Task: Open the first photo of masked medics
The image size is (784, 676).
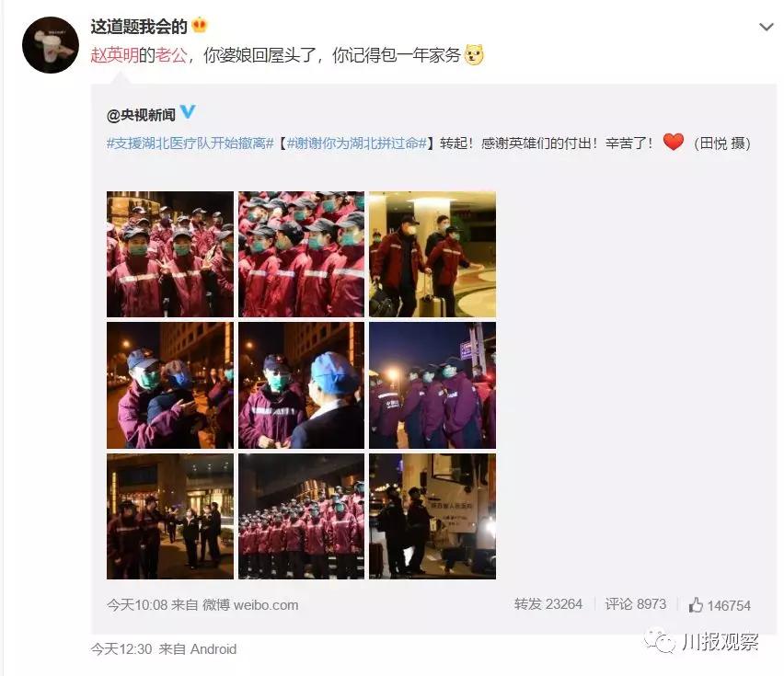Action: point(170,254)
